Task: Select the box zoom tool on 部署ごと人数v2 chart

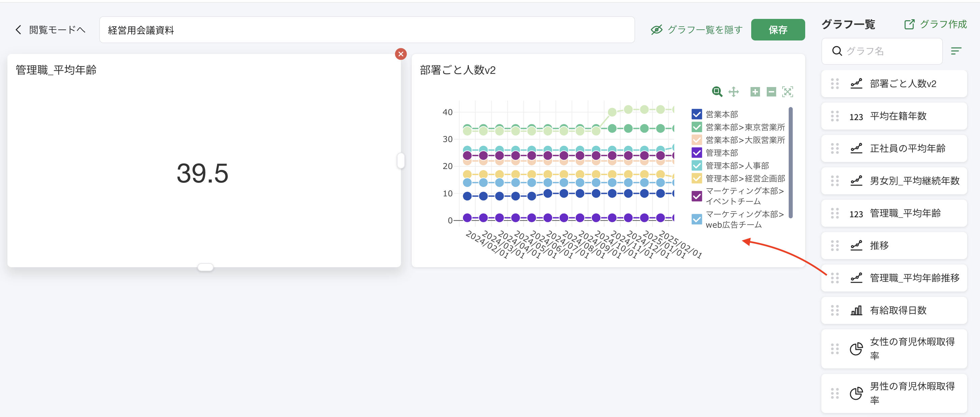Action: point(717,92)
